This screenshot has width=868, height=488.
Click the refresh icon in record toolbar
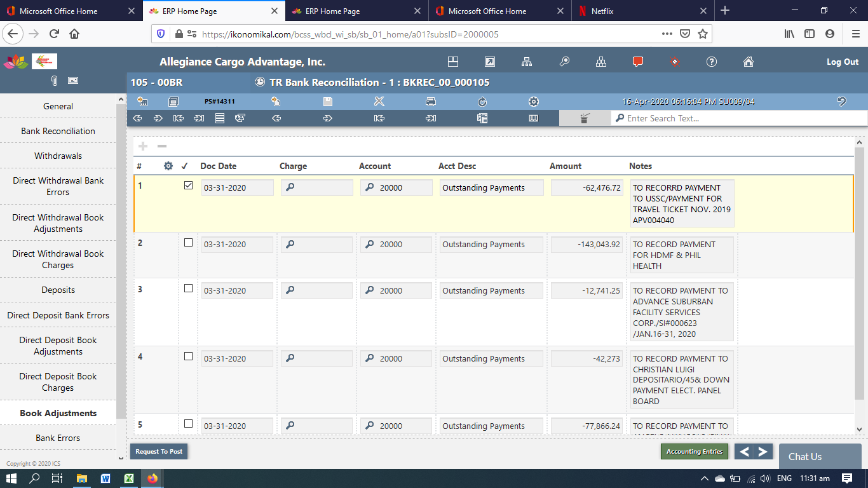pyautogui.click(x=482, y=102)
